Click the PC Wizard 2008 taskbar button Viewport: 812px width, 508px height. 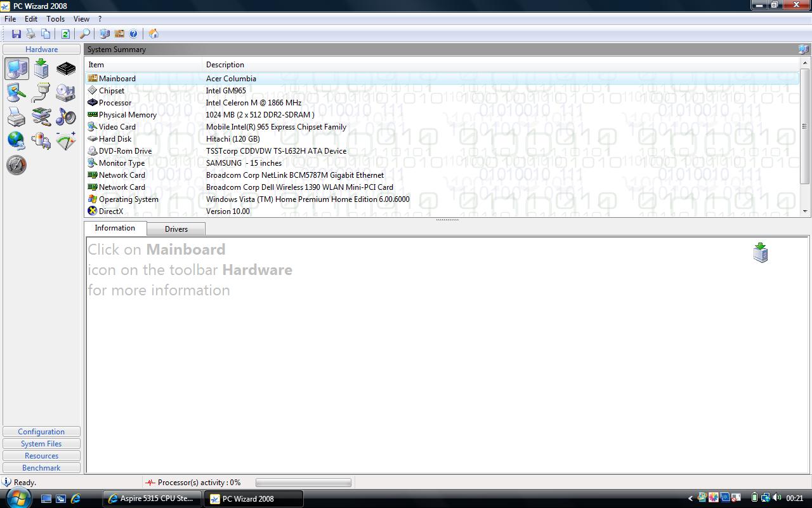click(254, 498)
